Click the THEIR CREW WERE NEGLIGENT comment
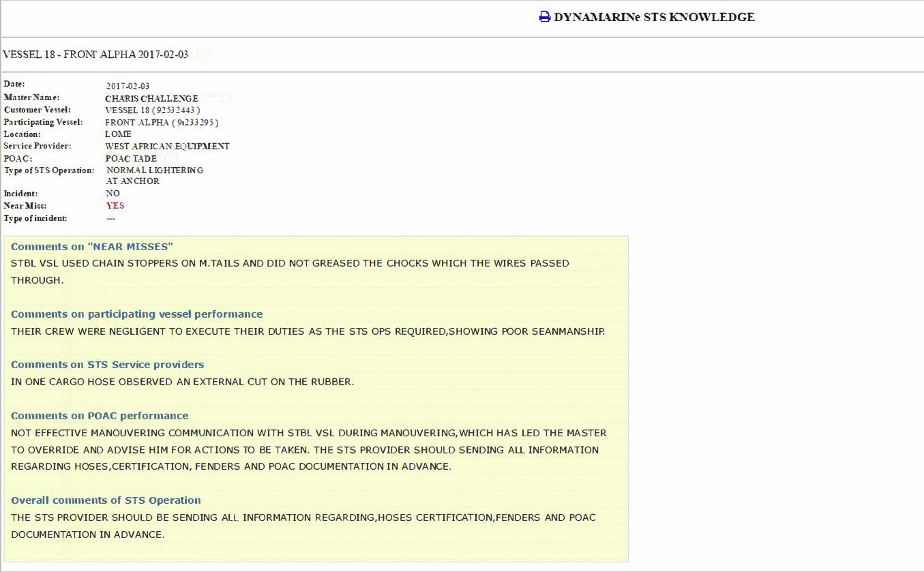924x572 pixels. coord(308,332)
